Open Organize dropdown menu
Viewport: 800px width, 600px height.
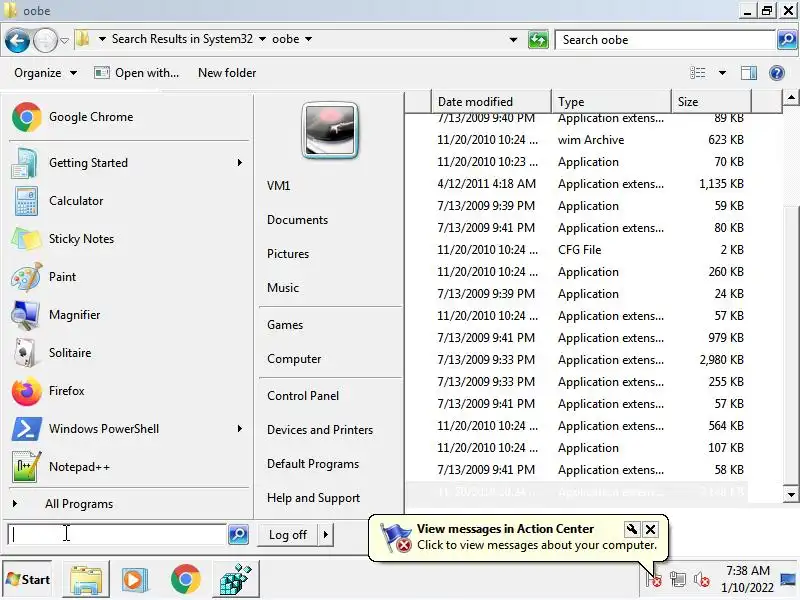point(45,73)
